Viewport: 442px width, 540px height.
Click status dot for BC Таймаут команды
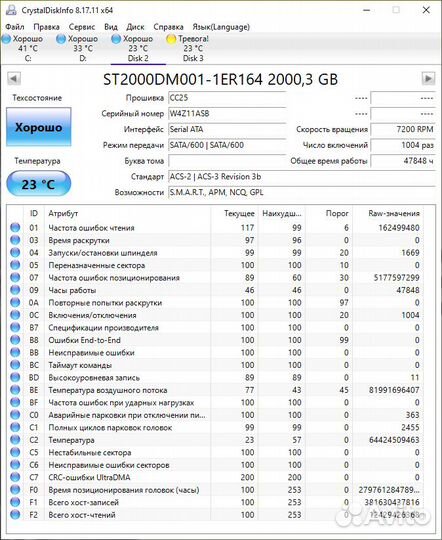(15, 365)
